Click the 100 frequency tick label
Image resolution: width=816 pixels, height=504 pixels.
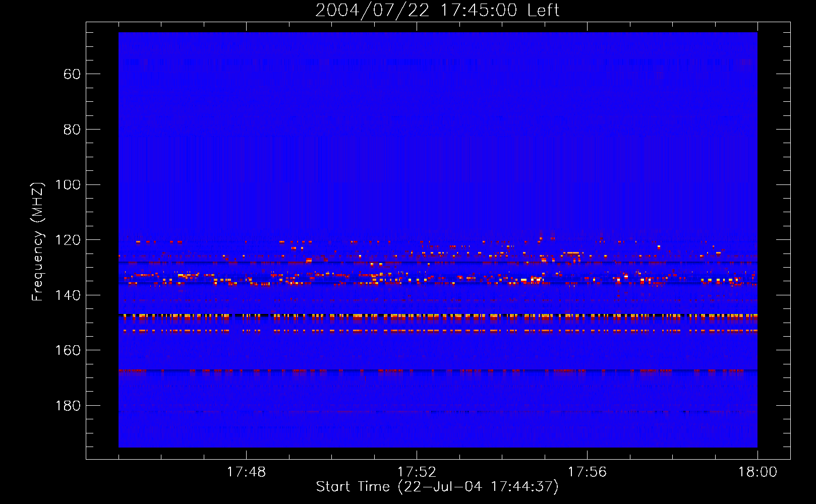coord(68,184)
